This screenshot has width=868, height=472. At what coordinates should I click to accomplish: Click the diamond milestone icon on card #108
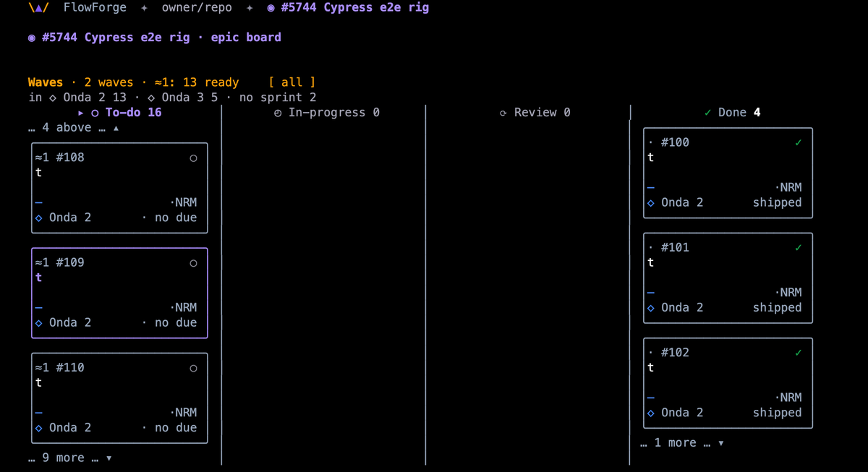click(39, 218)
